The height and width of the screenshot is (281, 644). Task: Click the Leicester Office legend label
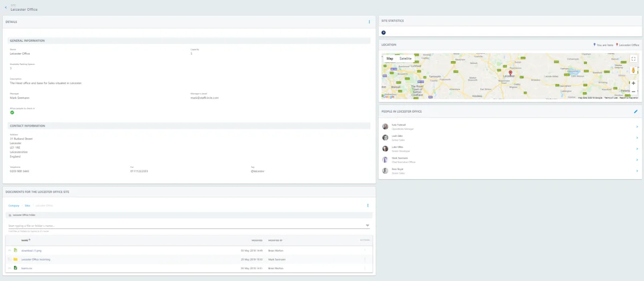629,45
